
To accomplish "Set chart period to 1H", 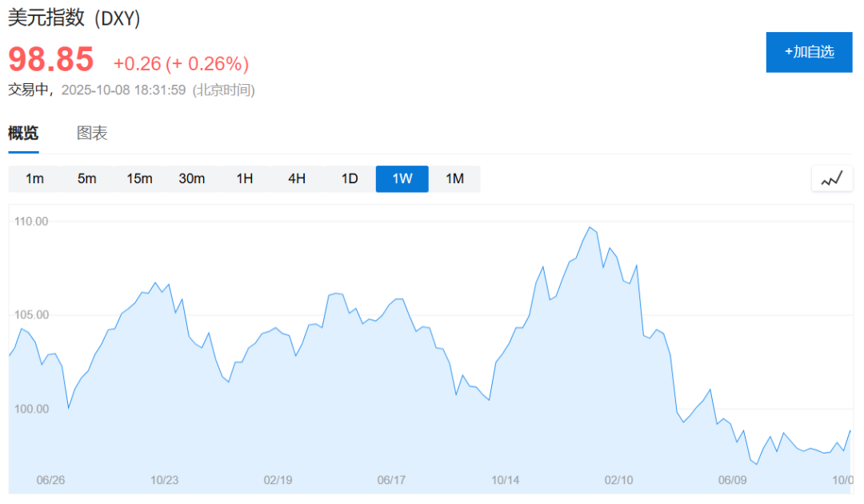I will (245, 179).
